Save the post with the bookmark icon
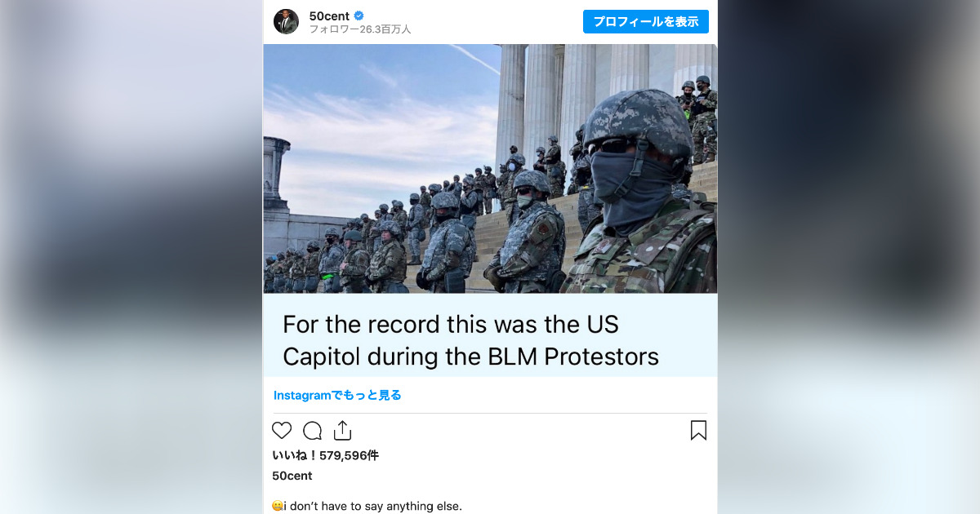 point(698,431)
